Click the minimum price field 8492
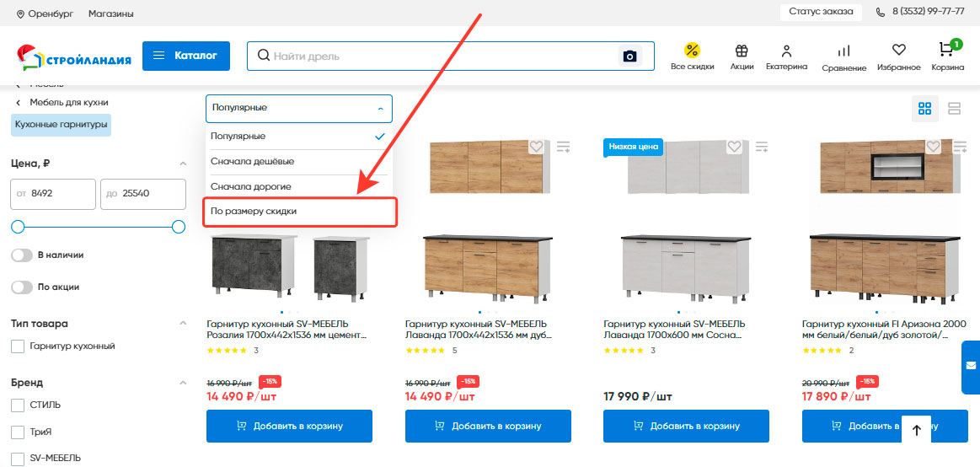The height and width of the screenshot is (467, 980). [x=53, y=194]
